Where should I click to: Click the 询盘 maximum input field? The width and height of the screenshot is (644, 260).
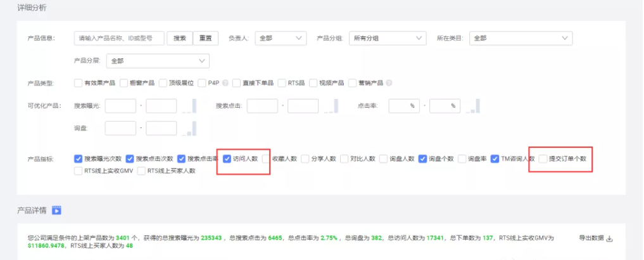pos(161,128)
